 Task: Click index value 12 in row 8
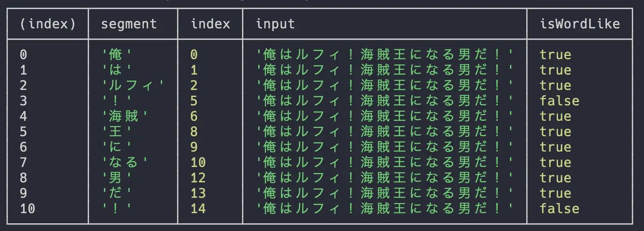pyautogui.click(x=198, y=178)
